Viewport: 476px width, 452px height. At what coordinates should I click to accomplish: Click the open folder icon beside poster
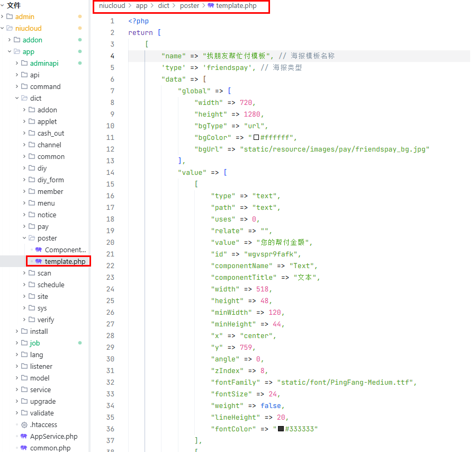coord(32,238)
